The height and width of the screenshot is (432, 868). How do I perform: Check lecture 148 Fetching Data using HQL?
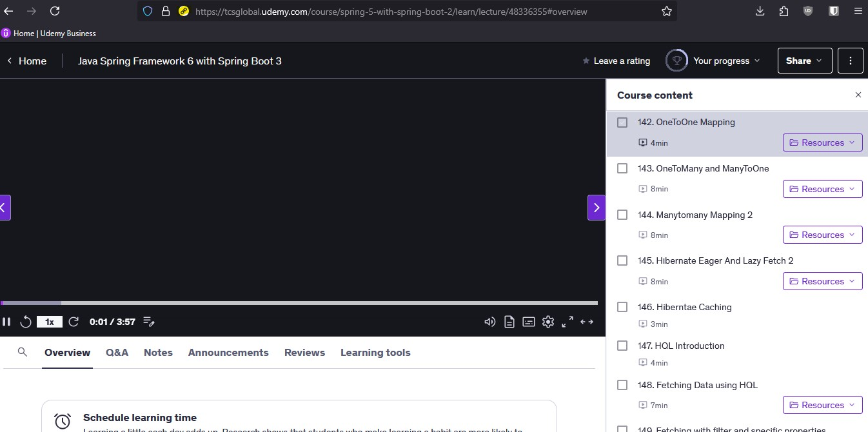[x=622, y=385]
